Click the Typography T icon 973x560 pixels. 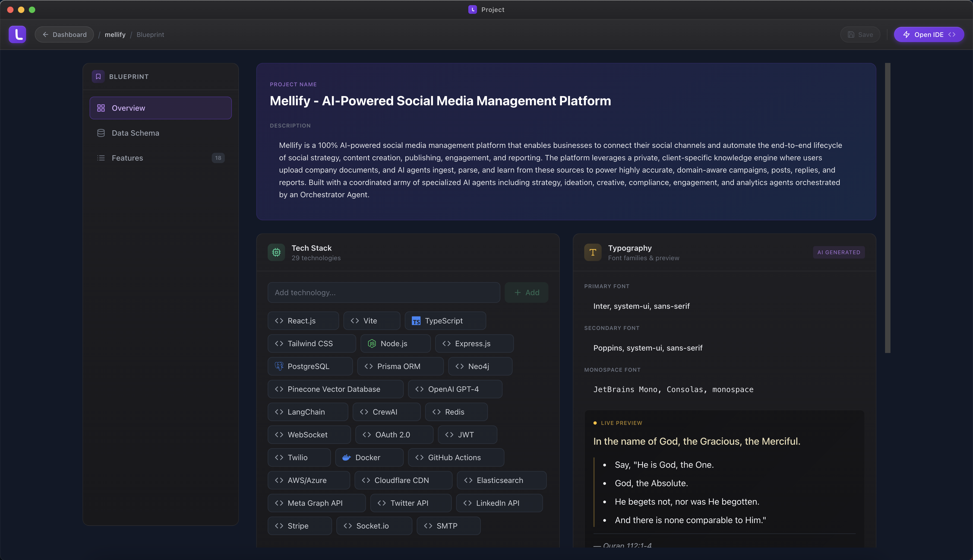[x=592, y=252]
